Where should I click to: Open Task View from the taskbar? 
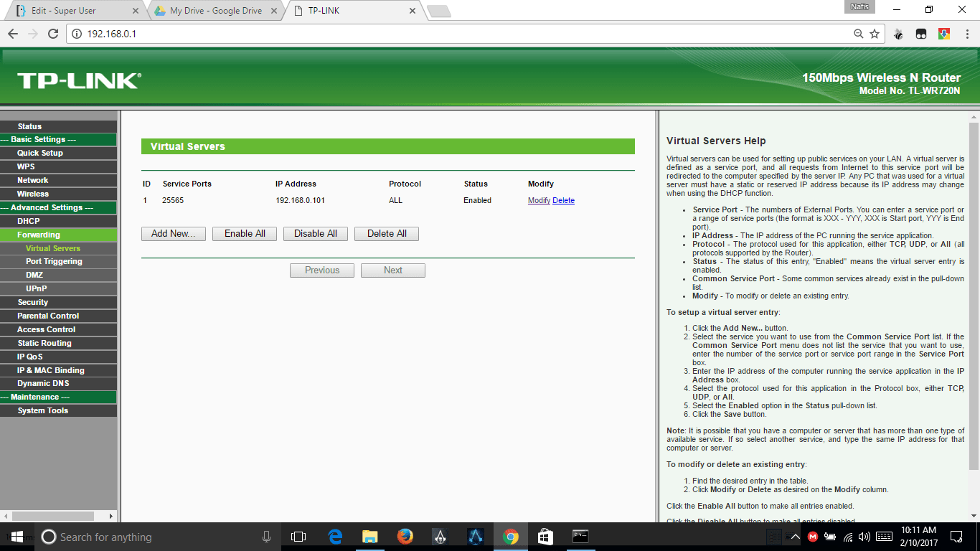pyautogui.click(x=298, y=537)
